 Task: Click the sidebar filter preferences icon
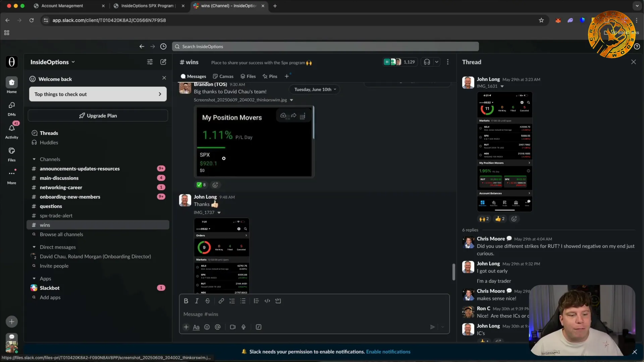pos(150,62)
